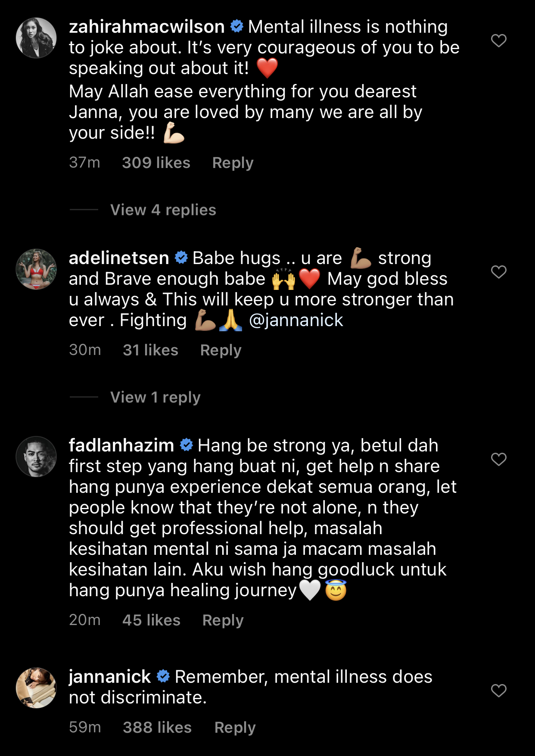
Task: View the 309 likes list
Action: pyautogui.click(x=156, y=163)
